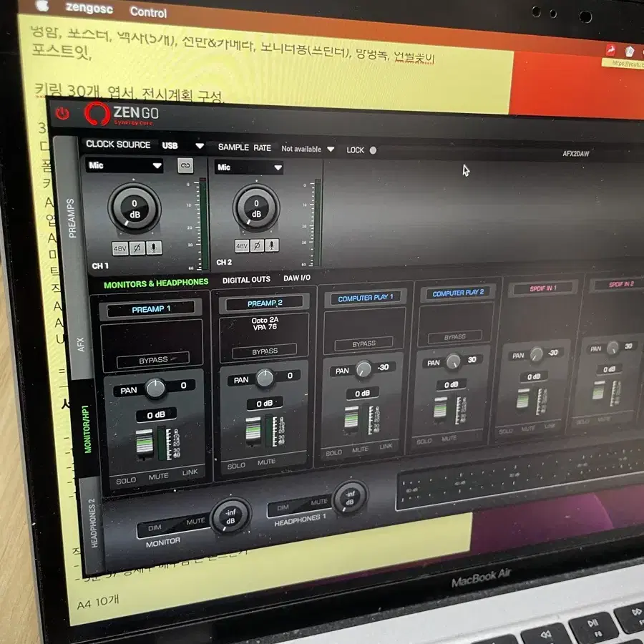Open the Apple menu

(42, 5)
